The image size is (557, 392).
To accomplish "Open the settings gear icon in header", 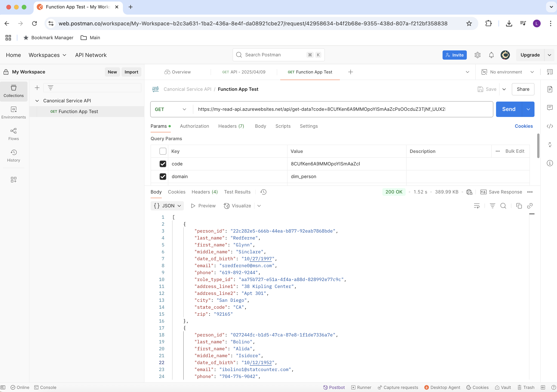I will click(477, 55).
